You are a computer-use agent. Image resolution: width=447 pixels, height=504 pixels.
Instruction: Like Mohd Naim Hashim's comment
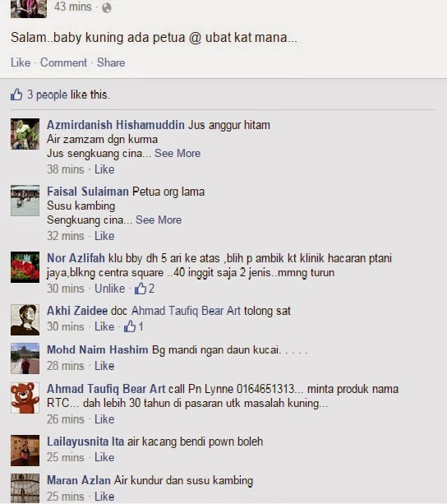tap(104, 366)
